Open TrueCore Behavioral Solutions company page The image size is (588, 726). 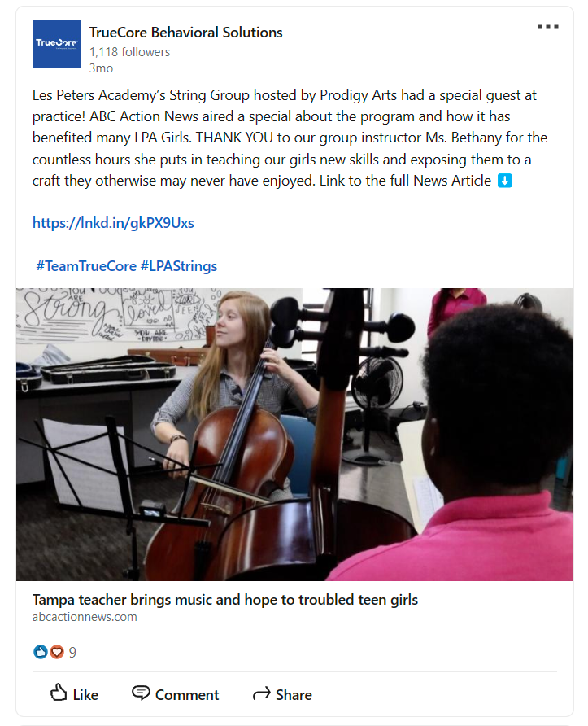(x=185, y=33)
